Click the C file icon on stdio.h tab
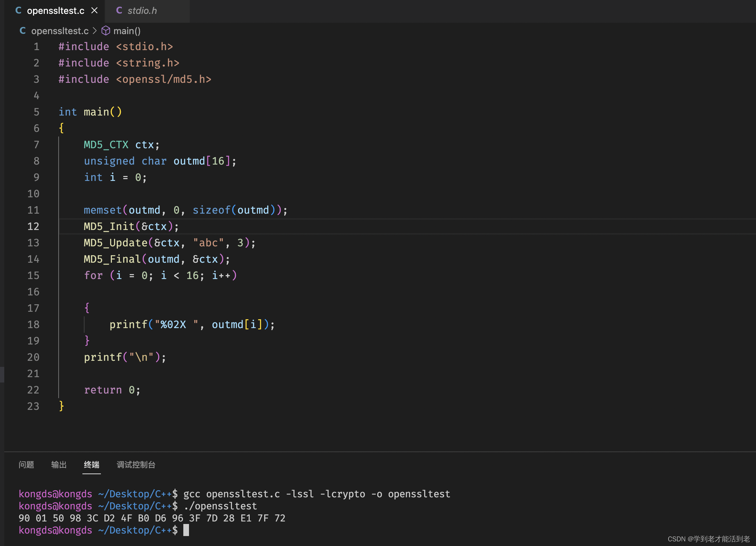The height and width of the screenshot is (546, 756). pos(119,11)
